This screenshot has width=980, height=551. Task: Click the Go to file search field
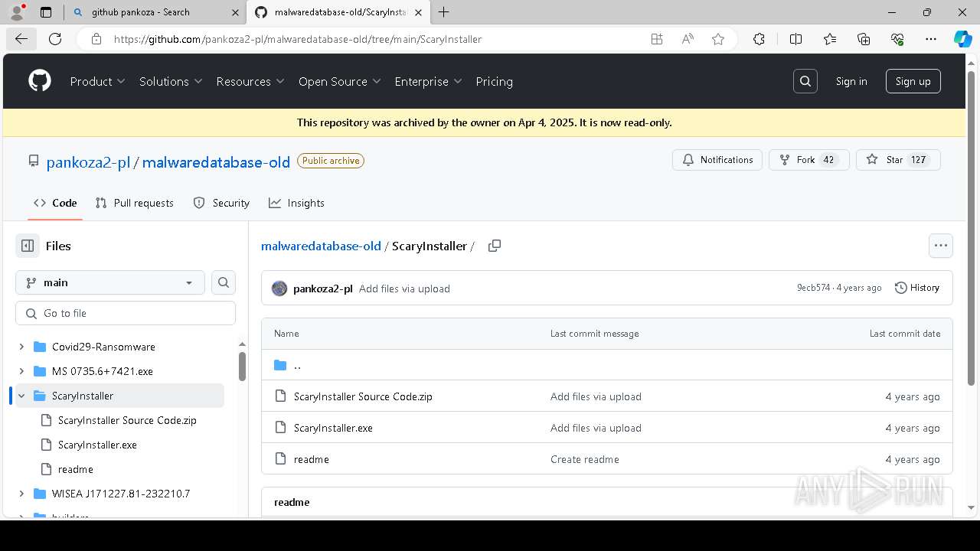[x=126, y=313]
